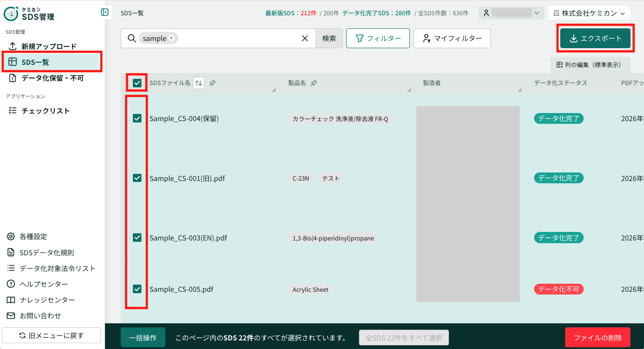Open 列の編集（標準表示） column editor

[x=590, y=65]
